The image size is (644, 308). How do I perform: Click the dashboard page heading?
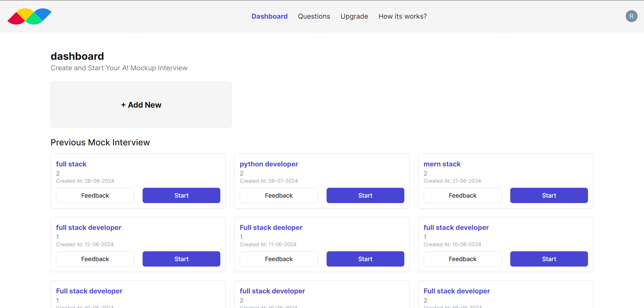[x=77, y=56]
